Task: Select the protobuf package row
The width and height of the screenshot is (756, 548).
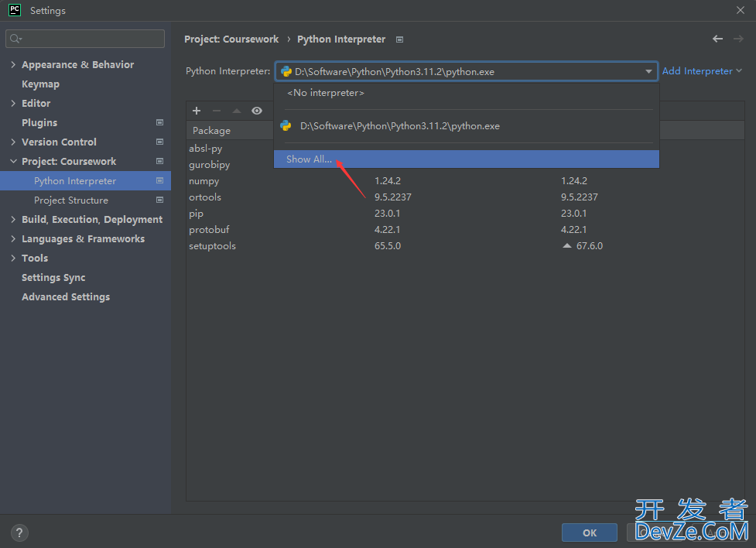Action: pos(465,230)
